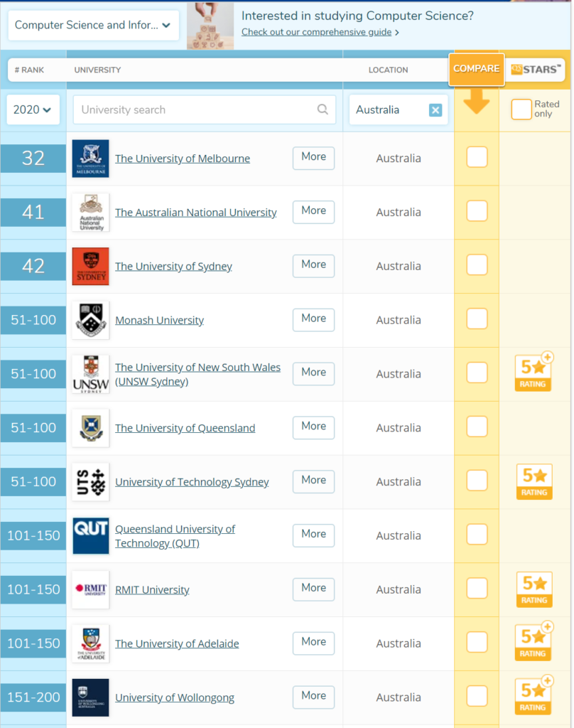Click the Australia location filter field
This screenshot has width=574, height=728.
click(x=398, y=109)
